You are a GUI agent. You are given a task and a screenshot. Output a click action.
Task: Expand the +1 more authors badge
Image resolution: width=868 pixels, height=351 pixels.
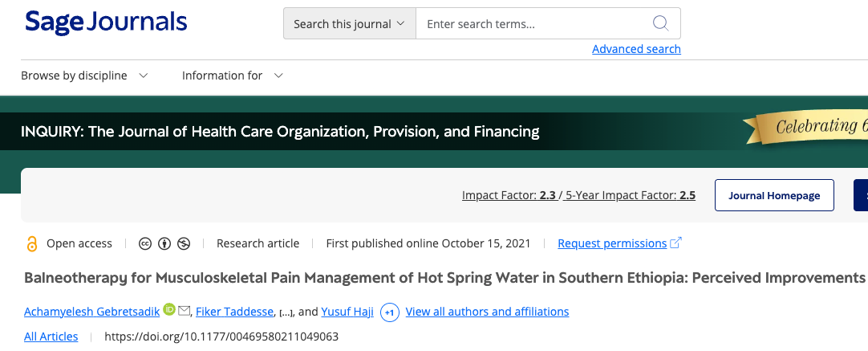390,312
